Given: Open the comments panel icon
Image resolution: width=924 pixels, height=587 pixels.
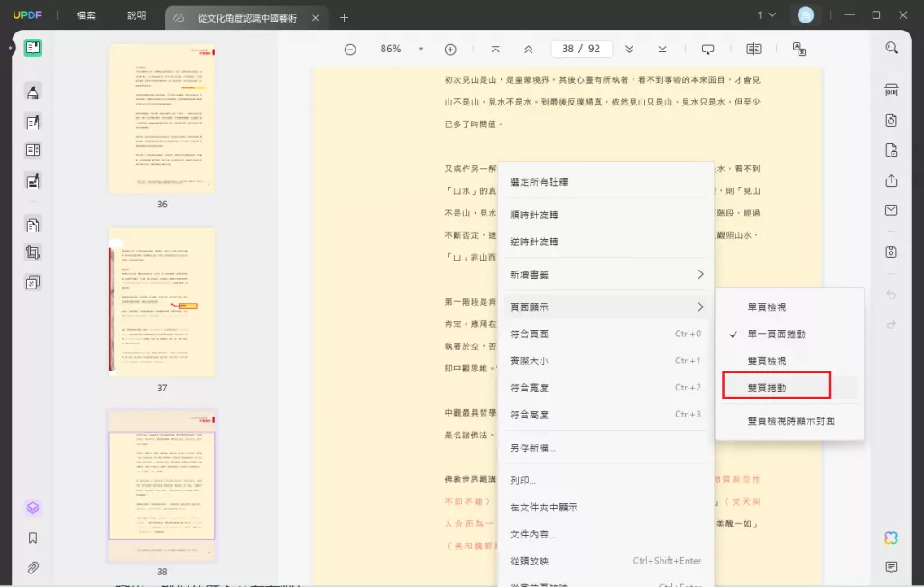Looking at the screenshot, I should [891, 567].
